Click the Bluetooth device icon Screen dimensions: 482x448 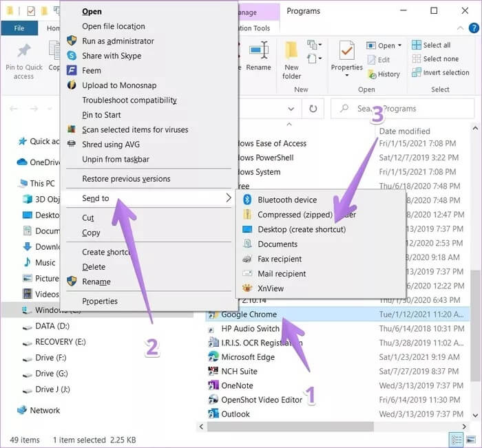pyautogui.click(x=247, y=200)
